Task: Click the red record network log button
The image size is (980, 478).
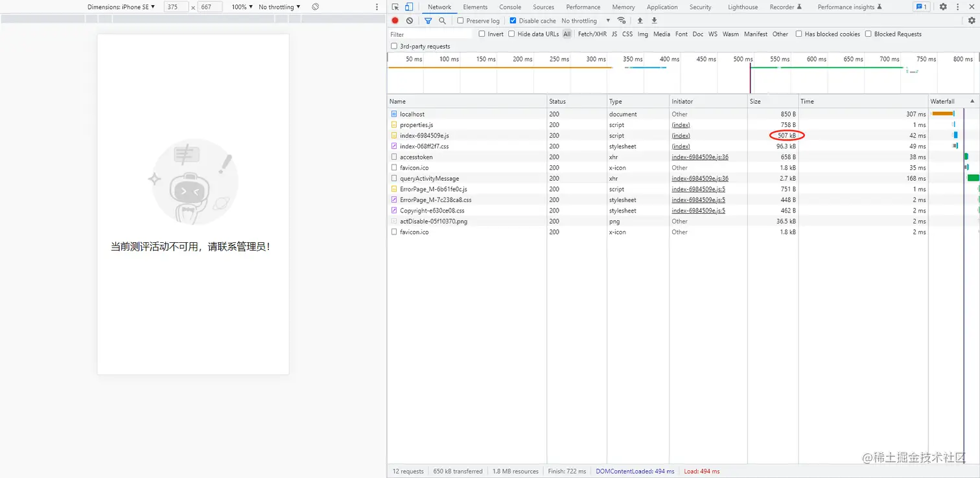Action: [x=395, y=21]
